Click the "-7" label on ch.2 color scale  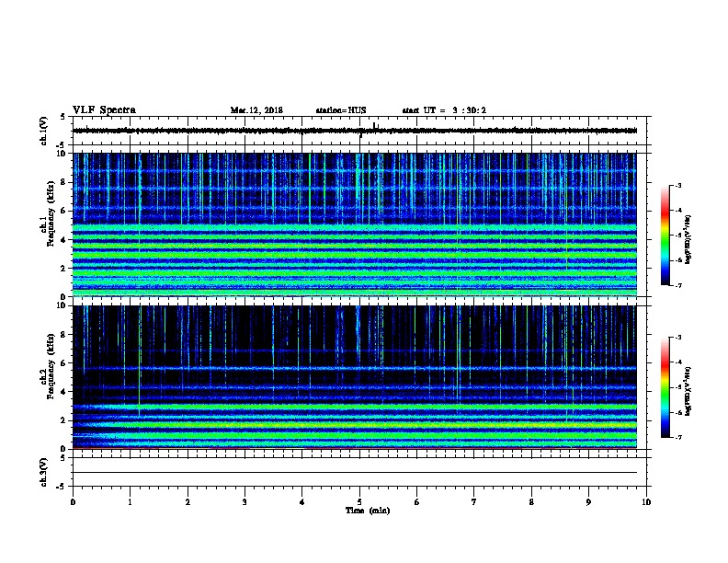tap(678, 438)
